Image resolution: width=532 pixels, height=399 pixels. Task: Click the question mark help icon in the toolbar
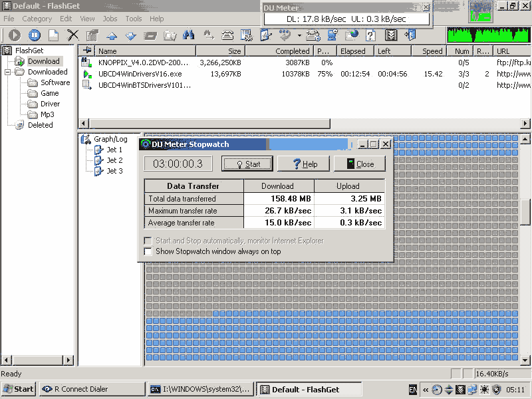point(370,35)
